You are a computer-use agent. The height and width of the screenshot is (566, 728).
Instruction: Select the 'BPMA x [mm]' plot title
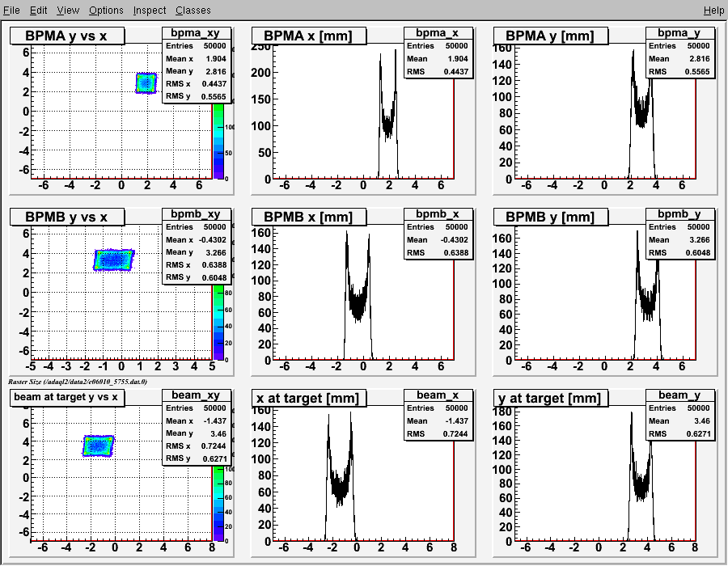pos(309,36)
